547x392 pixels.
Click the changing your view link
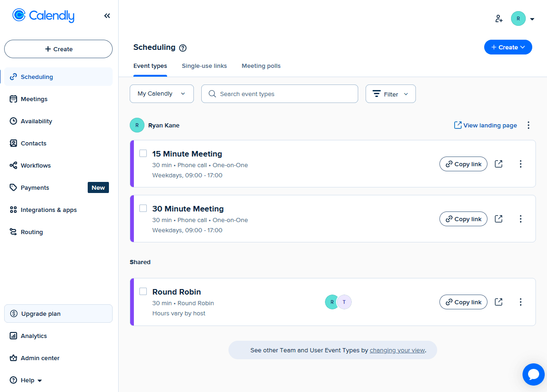tap(397, 350)
